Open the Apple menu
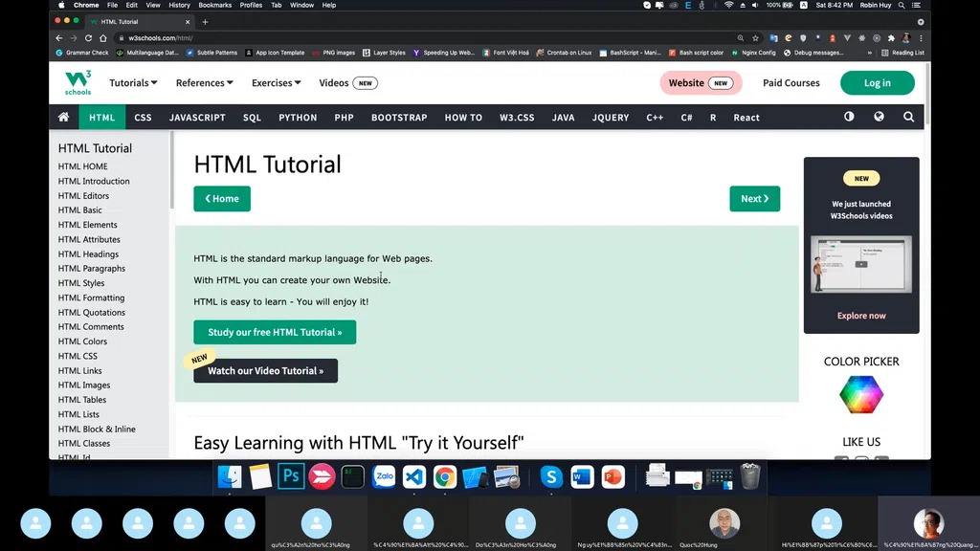 click(61, 5)
